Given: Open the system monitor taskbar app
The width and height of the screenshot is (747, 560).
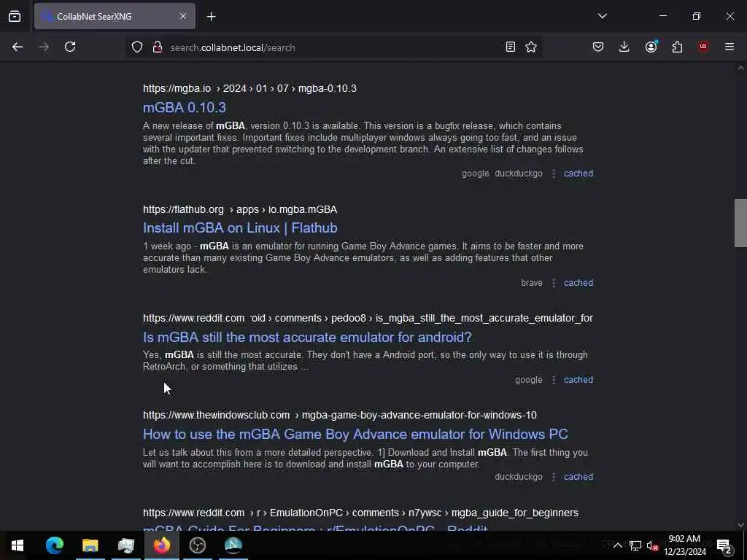Looking at the screenshot, I should point(125,545).
